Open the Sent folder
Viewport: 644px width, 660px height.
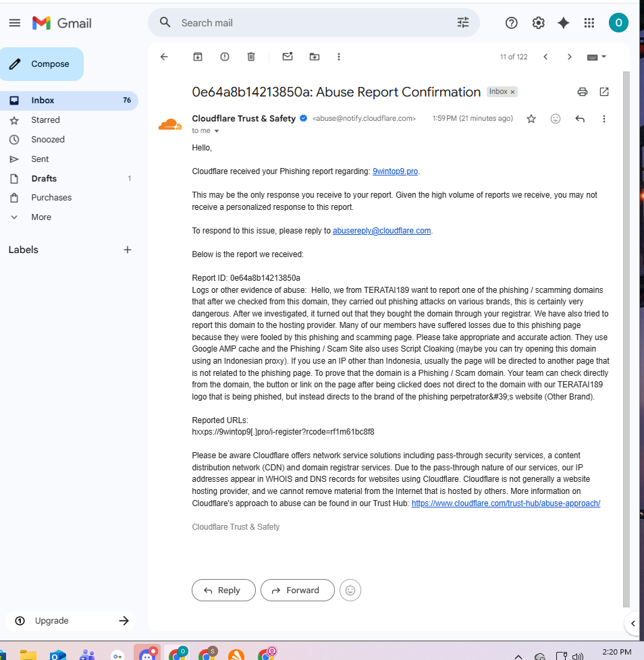tap(69, 159)
